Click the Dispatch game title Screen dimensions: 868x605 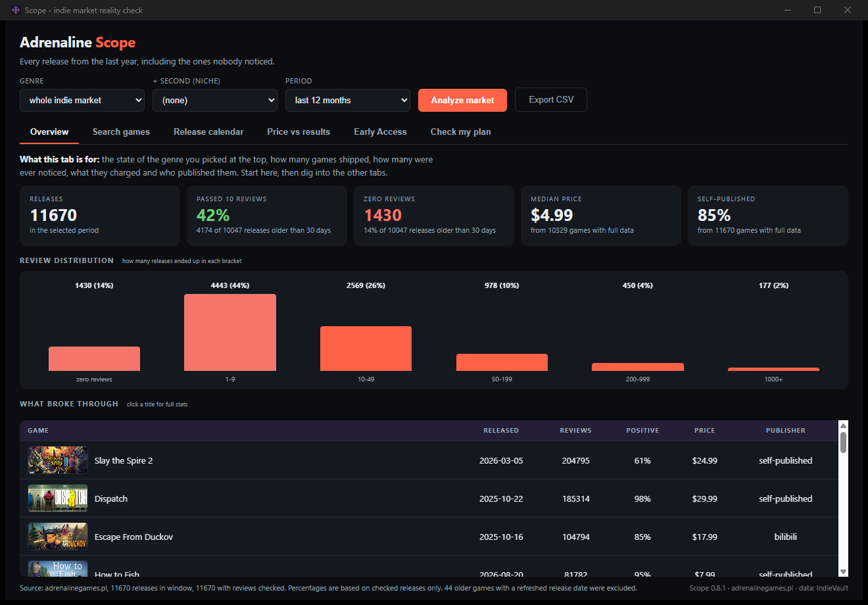(x=111, y=498)
